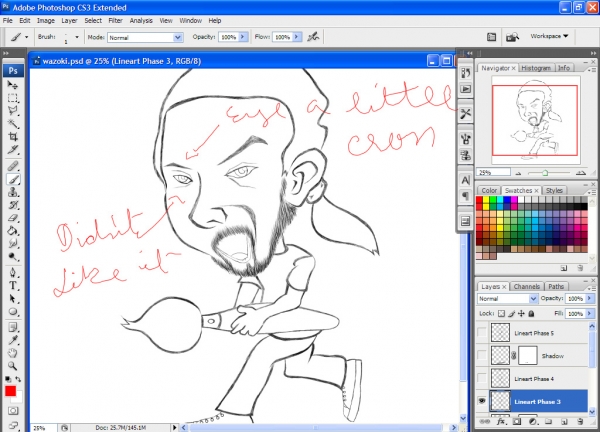Enable airbrush in options bar
This screenshot has height=432, width=600.
[x=313, y=37]
